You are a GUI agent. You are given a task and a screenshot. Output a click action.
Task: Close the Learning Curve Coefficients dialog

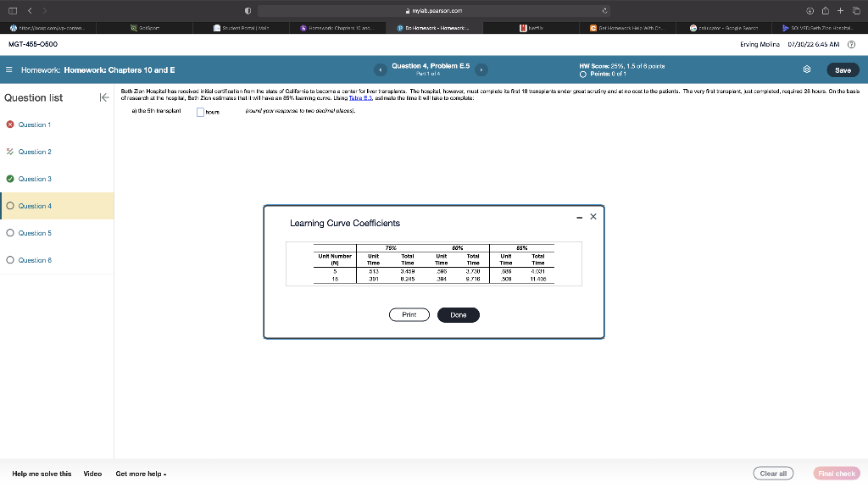tap(593, 216)
